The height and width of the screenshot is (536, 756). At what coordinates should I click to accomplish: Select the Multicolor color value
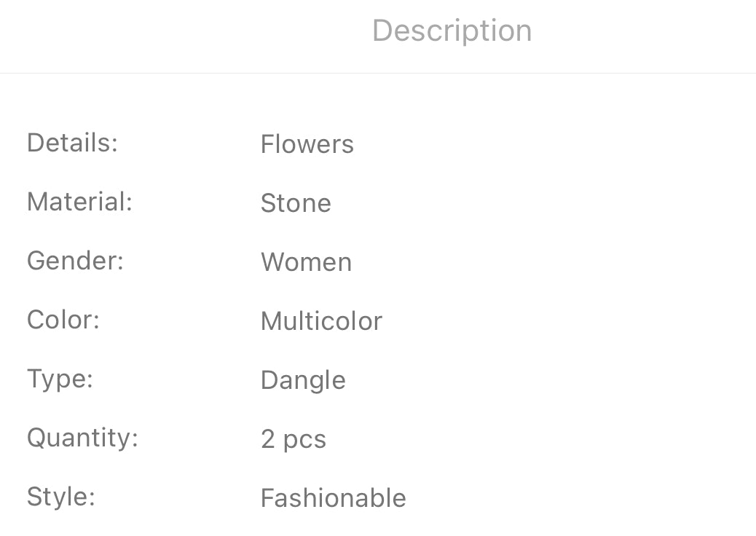tap(321, 321)
